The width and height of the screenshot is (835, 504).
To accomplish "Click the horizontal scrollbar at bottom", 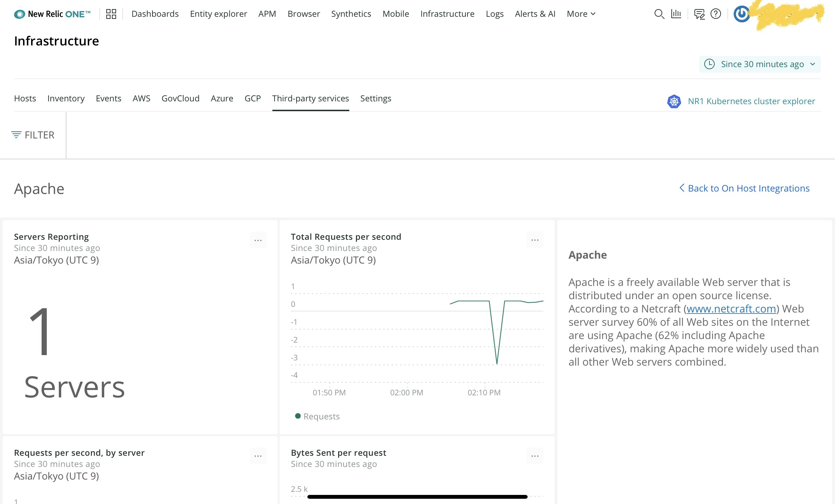I will coord(417,497).
